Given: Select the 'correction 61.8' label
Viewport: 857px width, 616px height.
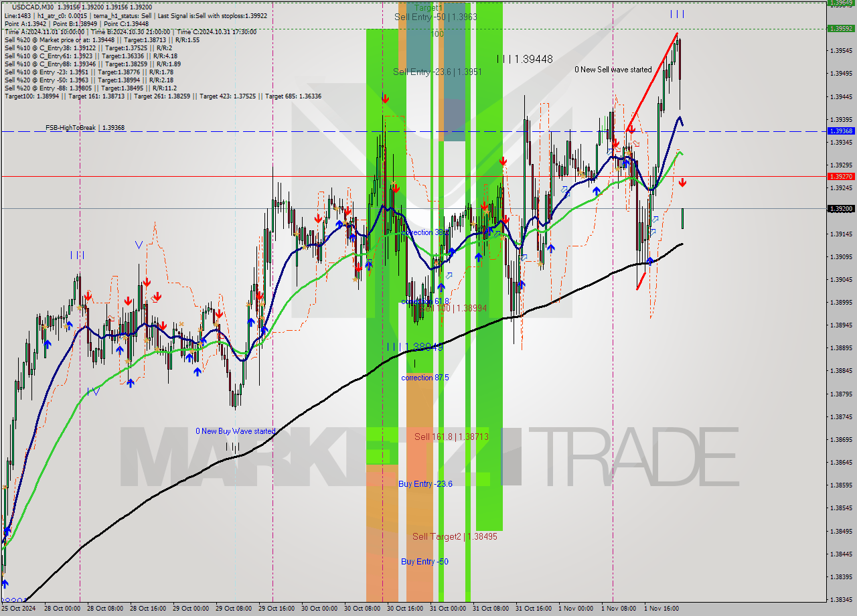Looking at the screenshot, I should pos(425,301).
